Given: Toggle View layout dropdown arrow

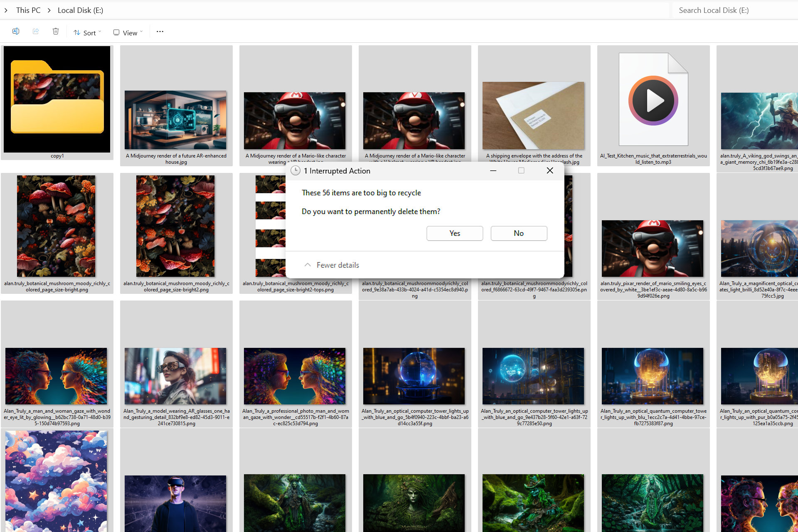Looking at the screenshot, I should click(141, 33).
